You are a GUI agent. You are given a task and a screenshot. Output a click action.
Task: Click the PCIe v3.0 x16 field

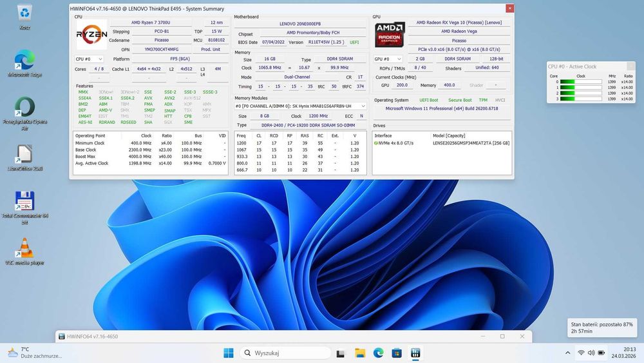[x=459, y=50]
